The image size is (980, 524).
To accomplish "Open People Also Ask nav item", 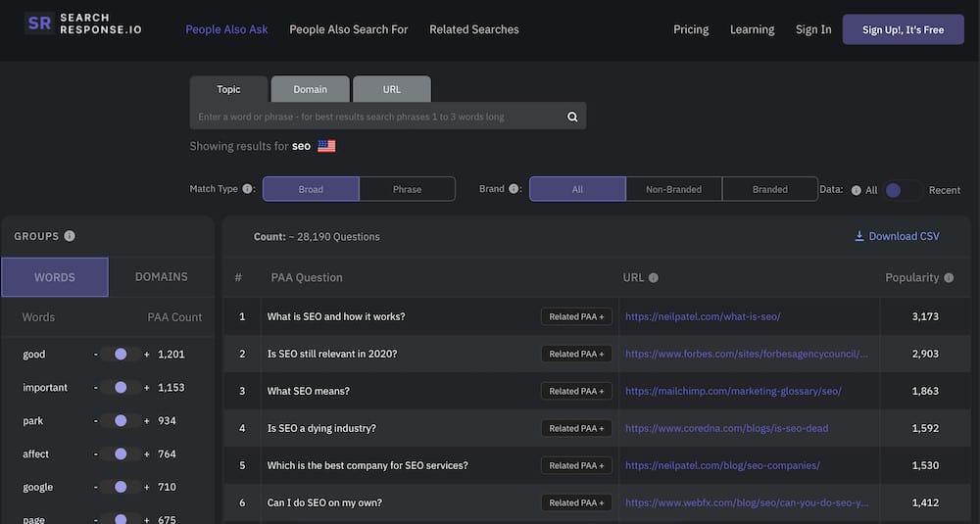I will tap(226, 29).
